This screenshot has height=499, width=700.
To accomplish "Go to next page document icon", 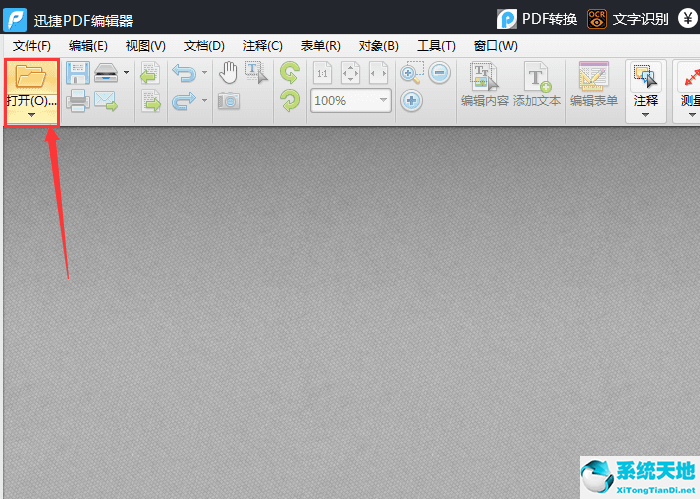I will pyautogui.click(x=151, y=101).
